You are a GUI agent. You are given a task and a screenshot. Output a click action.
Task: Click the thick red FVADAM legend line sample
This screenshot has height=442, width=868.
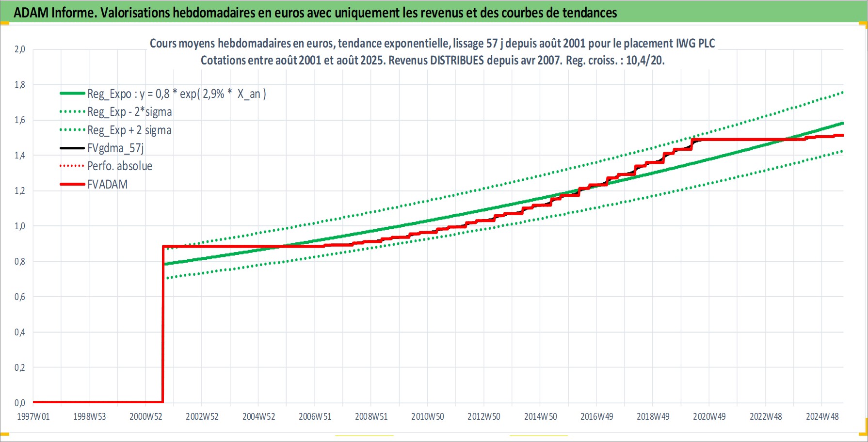[x=72, y=185]
